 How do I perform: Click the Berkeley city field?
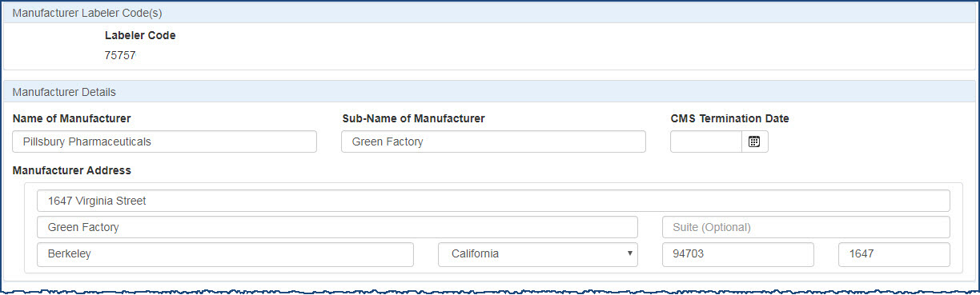[x=225, y=254]
